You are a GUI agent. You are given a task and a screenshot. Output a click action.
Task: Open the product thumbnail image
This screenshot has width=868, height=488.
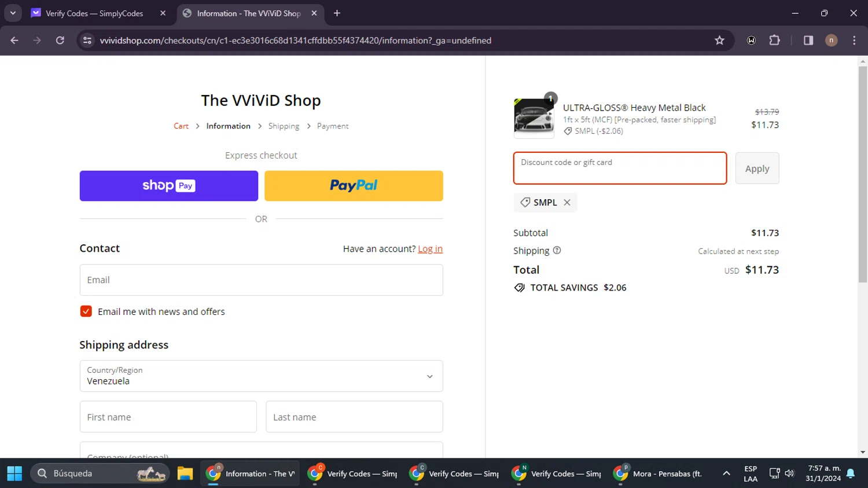pyautogui.click(x=534, y=118)
